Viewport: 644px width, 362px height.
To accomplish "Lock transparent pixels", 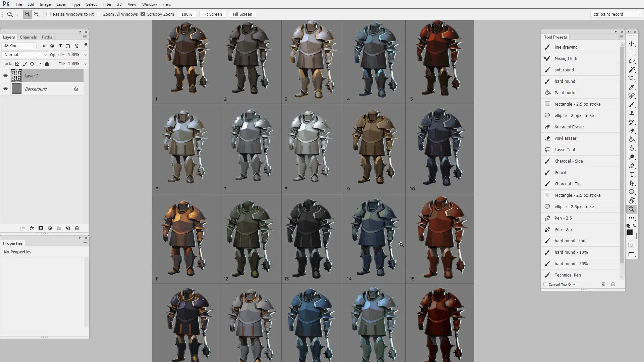I will coord(17,64).
